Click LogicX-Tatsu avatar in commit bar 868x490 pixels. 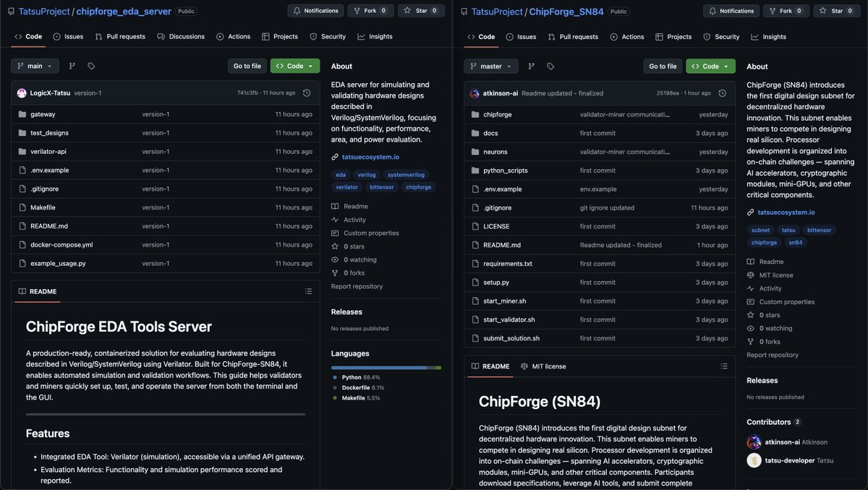22,93
